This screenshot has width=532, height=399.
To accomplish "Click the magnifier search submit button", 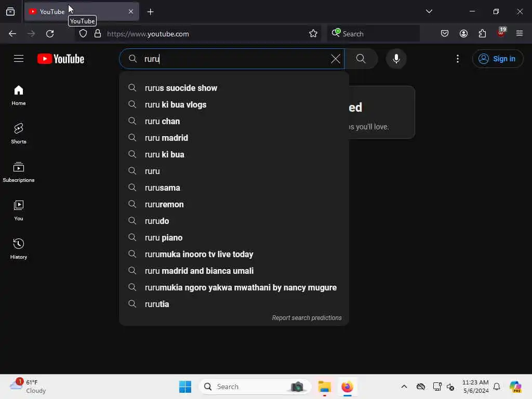I will [x=361, y=59].
